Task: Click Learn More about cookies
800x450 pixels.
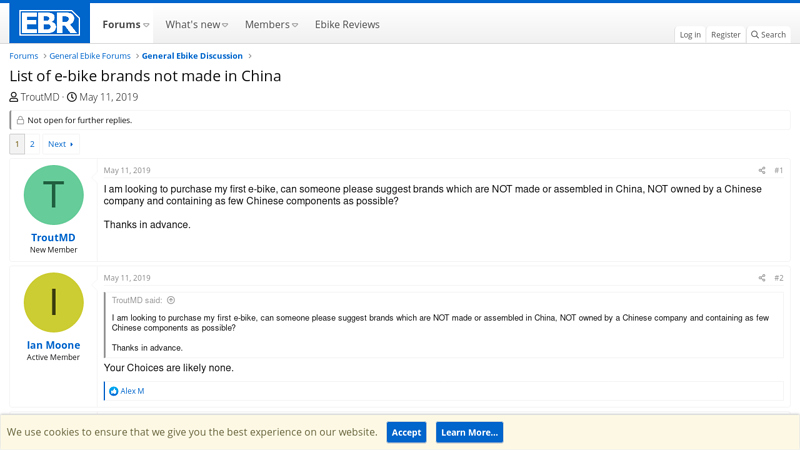Action: pos(469,432)
